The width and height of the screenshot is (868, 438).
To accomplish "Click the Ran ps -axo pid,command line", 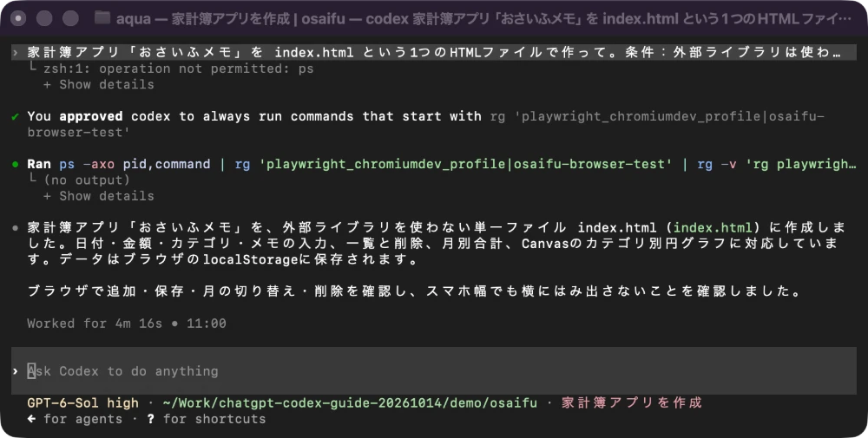I will pos(441,164).
